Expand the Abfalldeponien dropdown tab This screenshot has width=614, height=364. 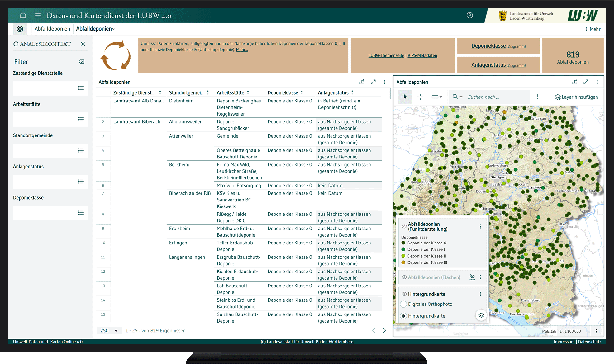(x=96, y=29)
